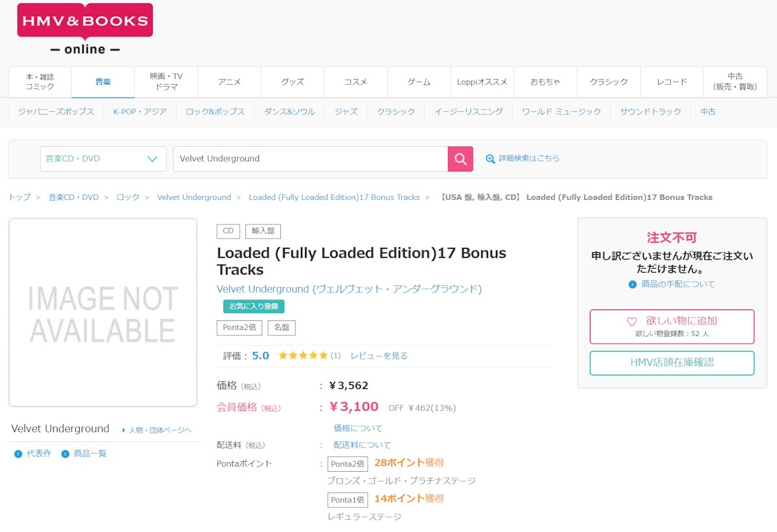Click the zoom icon beside 詳細検索はこちら

click(490, 159)
